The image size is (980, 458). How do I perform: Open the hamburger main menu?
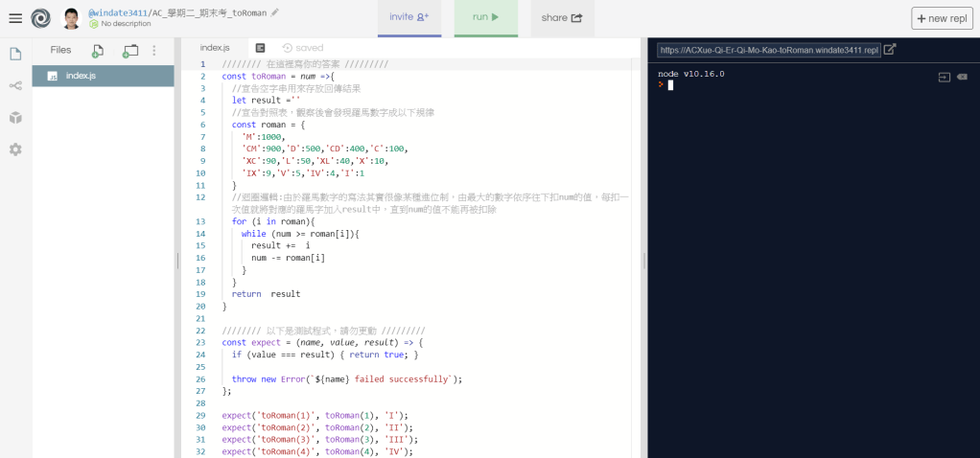pos(15,18)
